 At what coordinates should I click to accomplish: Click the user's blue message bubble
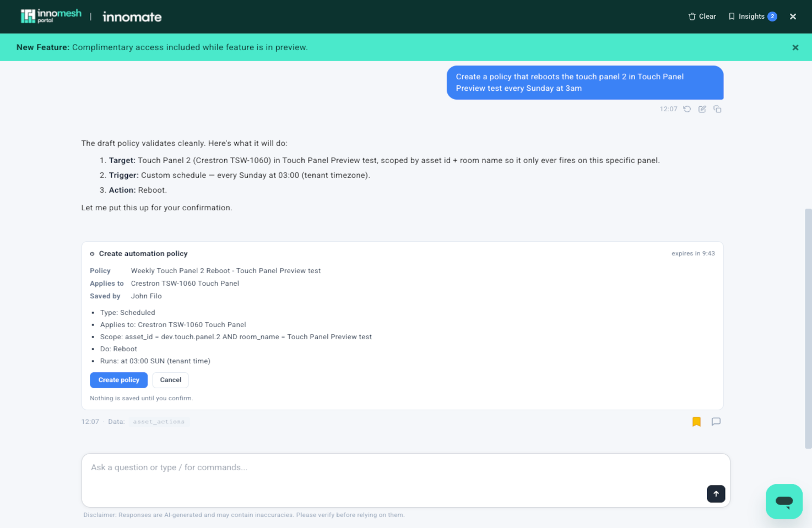[585, 83]
